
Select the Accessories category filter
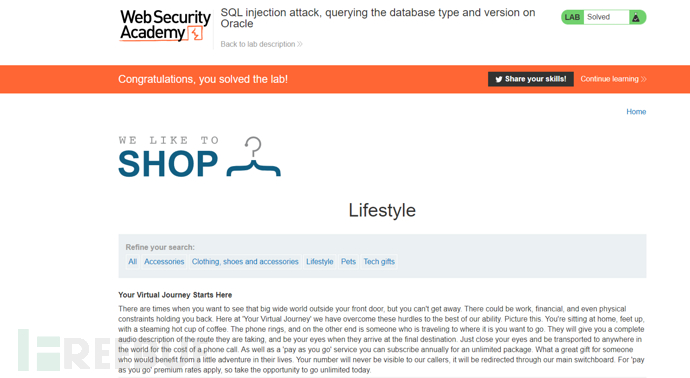point(164,261)
